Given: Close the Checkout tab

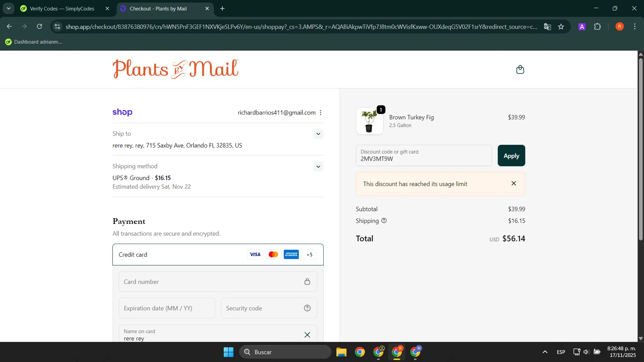Looking at the screenshot, I should 207,9.
